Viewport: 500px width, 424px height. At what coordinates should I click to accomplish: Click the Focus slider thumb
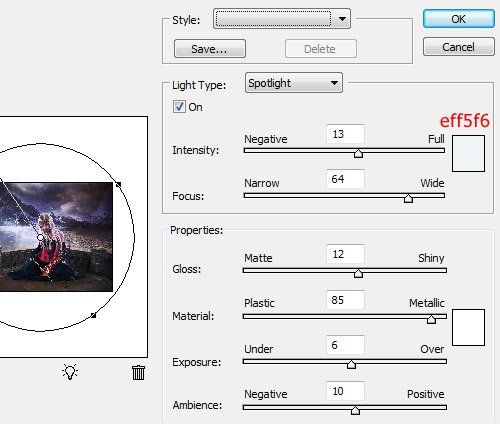[x=408, y=198]
